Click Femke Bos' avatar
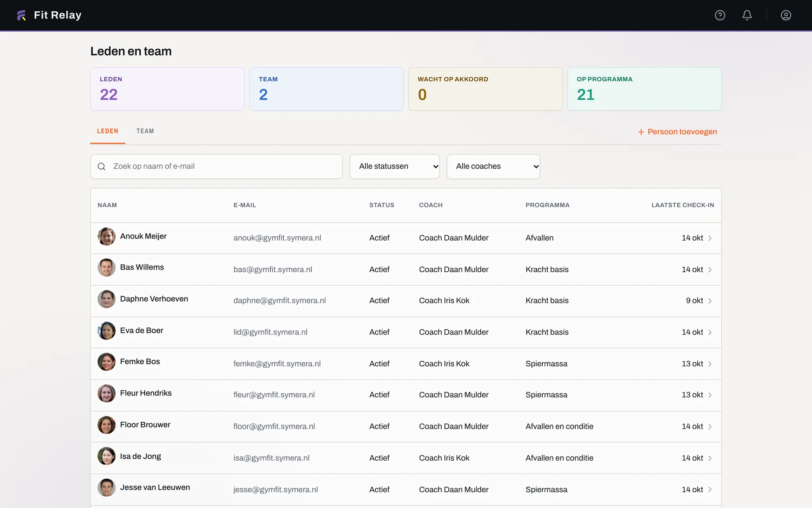 point(106,362)
